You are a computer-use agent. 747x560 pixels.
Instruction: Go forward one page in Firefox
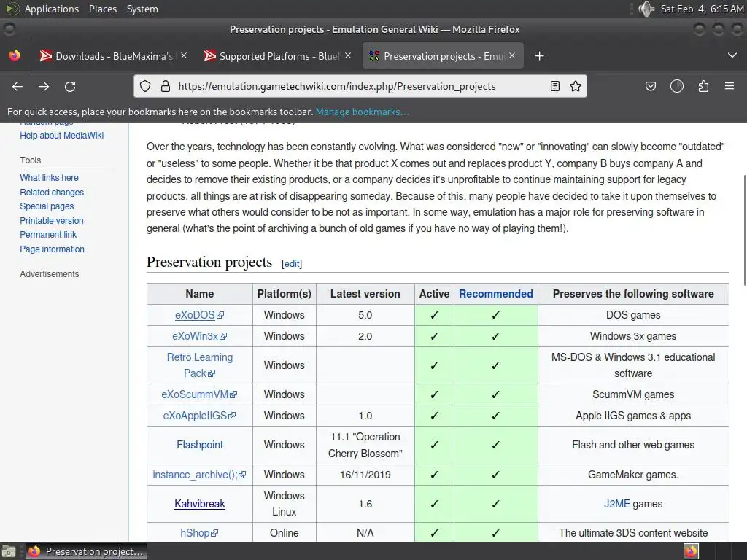[44, 86]
